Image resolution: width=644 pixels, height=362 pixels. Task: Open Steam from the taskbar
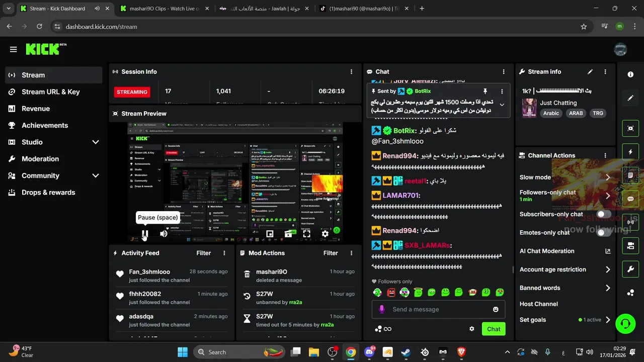pos(406,352)
